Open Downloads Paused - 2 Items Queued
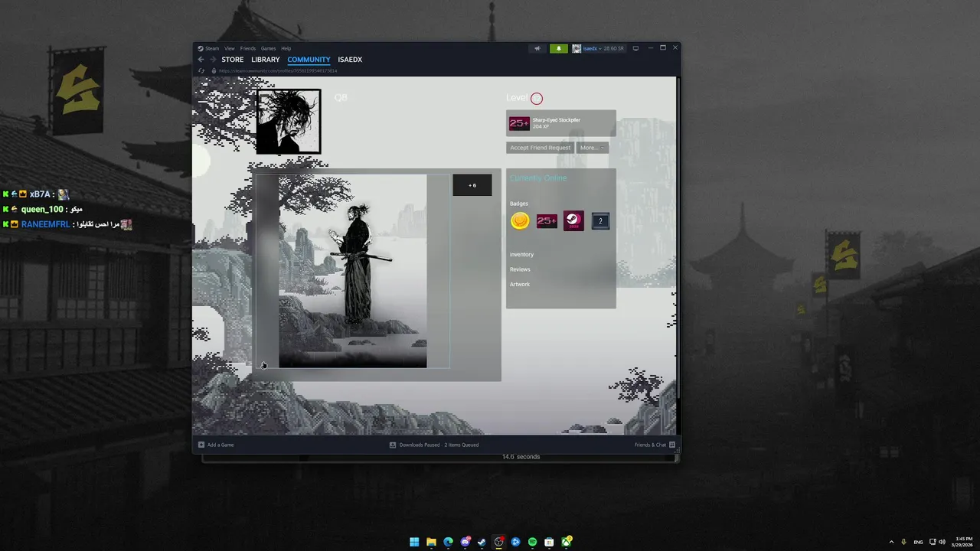Image resolution: width=980 pixels, height=551 pixels. pos(439,445)
